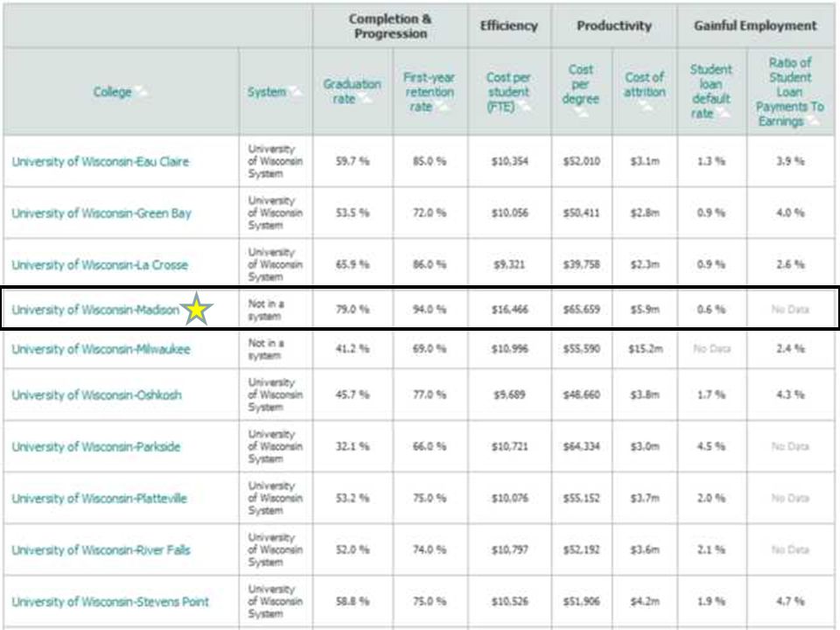Select Green Bay retention rate 72.0 %

[x=429, y=213]
